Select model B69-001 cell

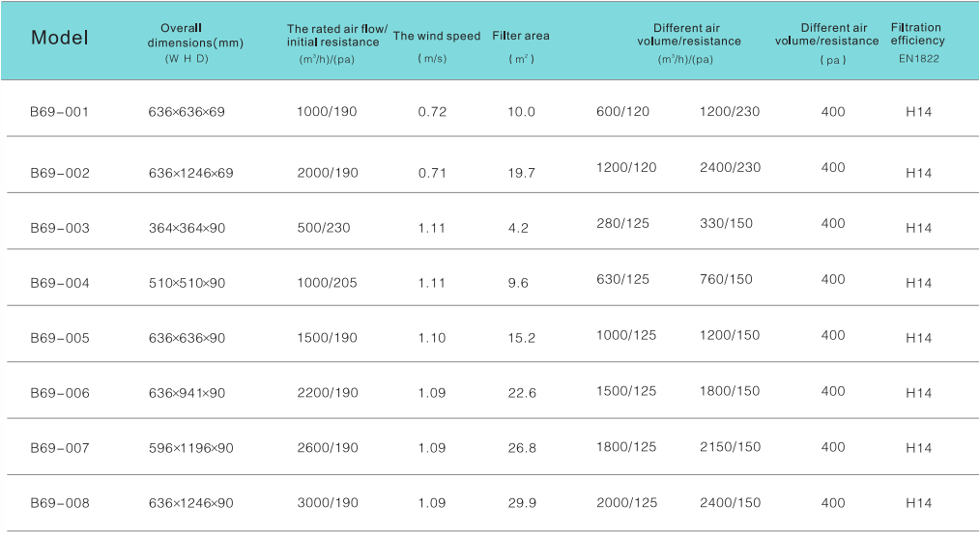pos(59,112)
